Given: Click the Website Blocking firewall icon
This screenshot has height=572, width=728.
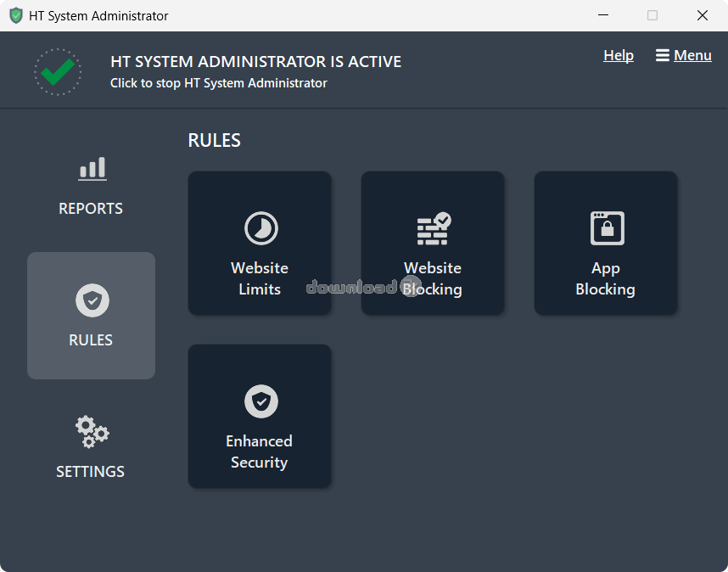Looking at the screenshot, I should click(434, 228).
